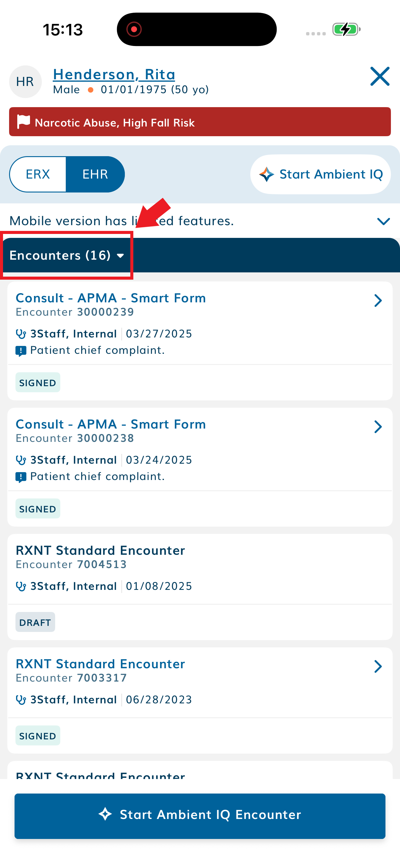Viewport: 400px width, 868px height.
Task: Open encounter 30000239 using its arrow chevron
Action: 378,300
